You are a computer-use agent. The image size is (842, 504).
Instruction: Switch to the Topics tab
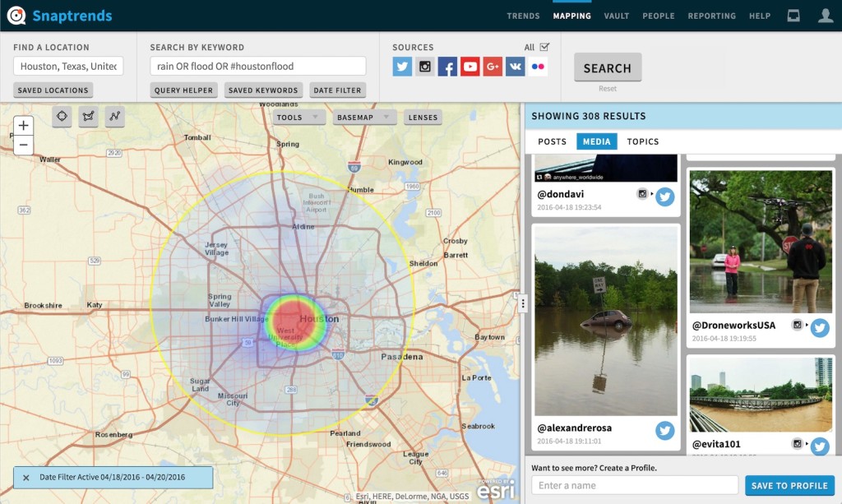(643, 141)
